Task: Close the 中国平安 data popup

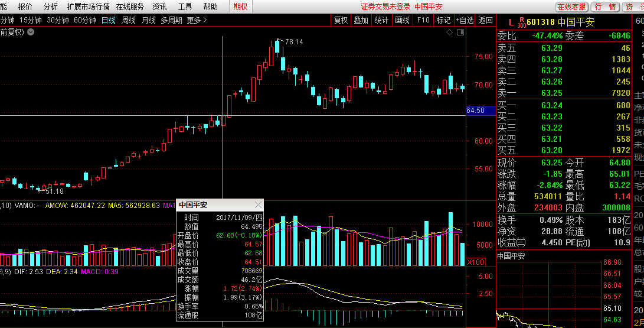Action: pos(258,204)
